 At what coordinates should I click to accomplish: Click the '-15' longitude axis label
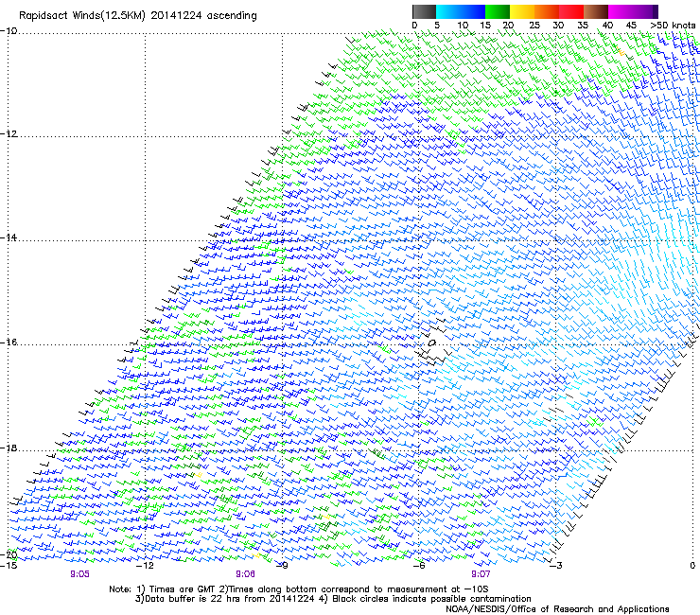pos(9,566)
